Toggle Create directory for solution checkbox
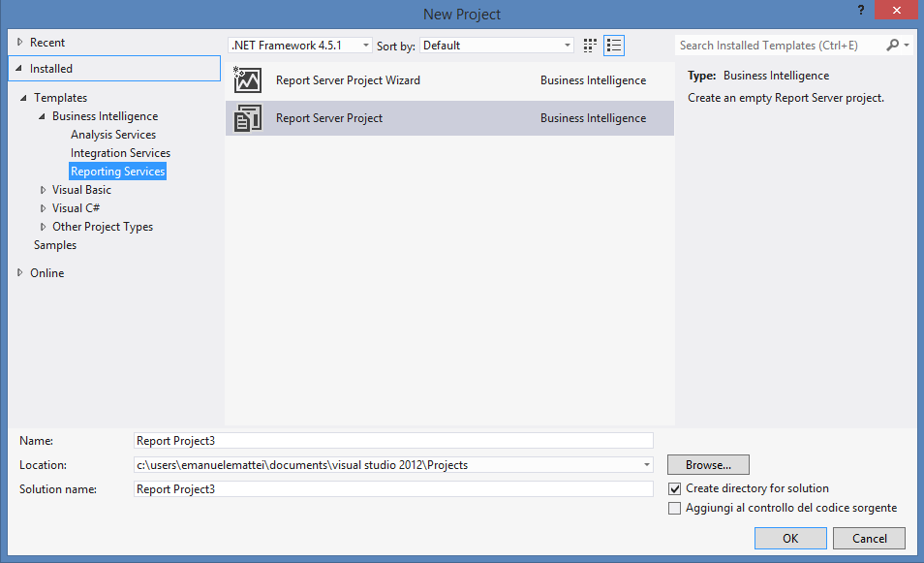924x563 pixels. pyautogui.click(x=675, y=488)
